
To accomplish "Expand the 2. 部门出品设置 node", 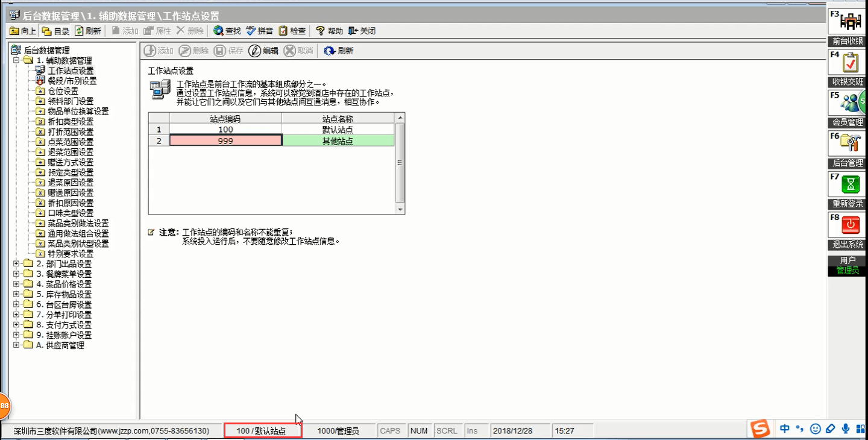I will tap(16, 264).
